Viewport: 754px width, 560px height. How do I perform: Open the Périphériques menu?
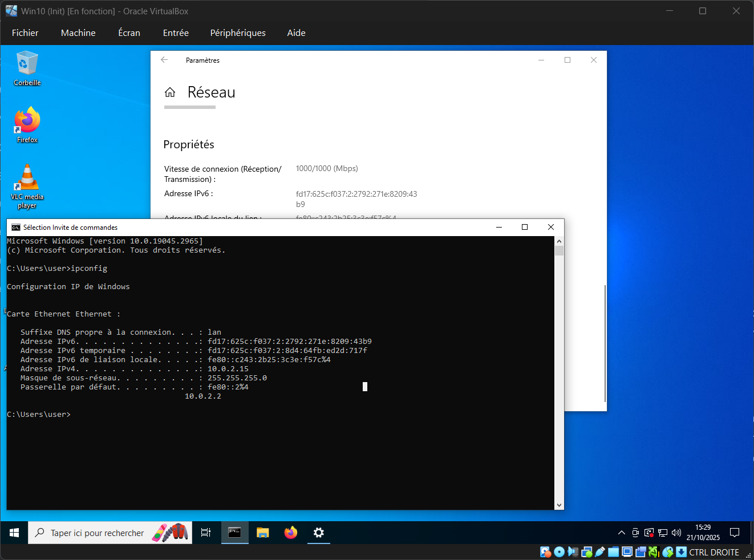238,33
